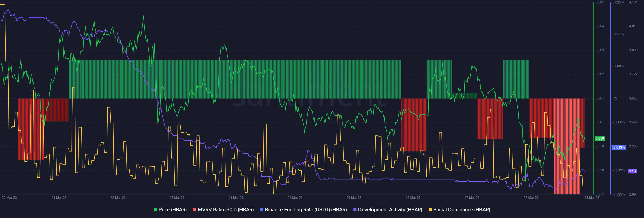Click the 0.06 price axis value
Image resolution: width=644 pixels, height=218 pixels.
[599, 122]
